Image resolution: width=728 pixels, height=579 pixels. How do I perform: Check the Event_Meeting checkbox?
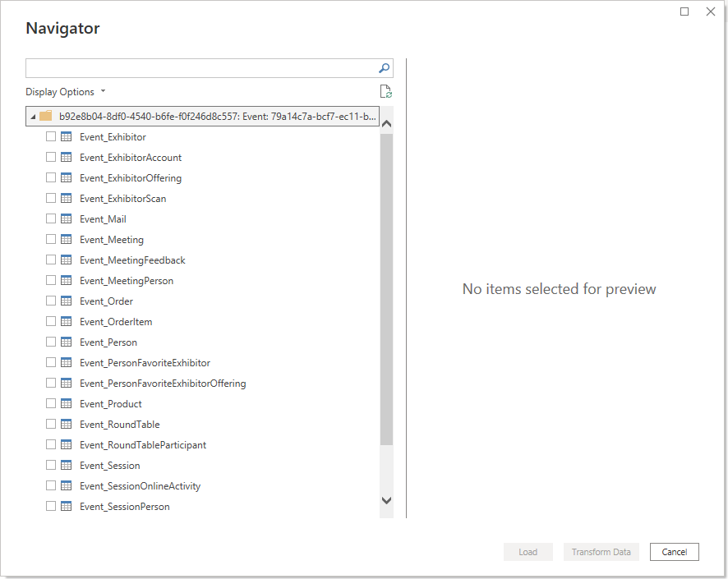click(51, 239)
